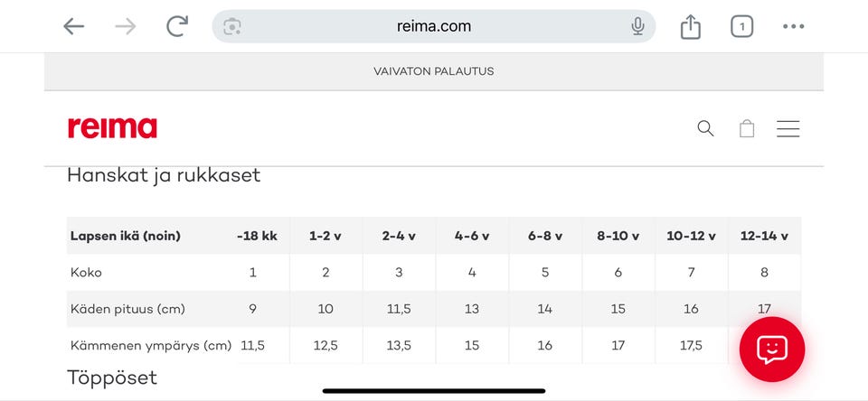Open the browser share sheet icon
The height and width of the screenshot is (401, 868).
coord(691,27)
